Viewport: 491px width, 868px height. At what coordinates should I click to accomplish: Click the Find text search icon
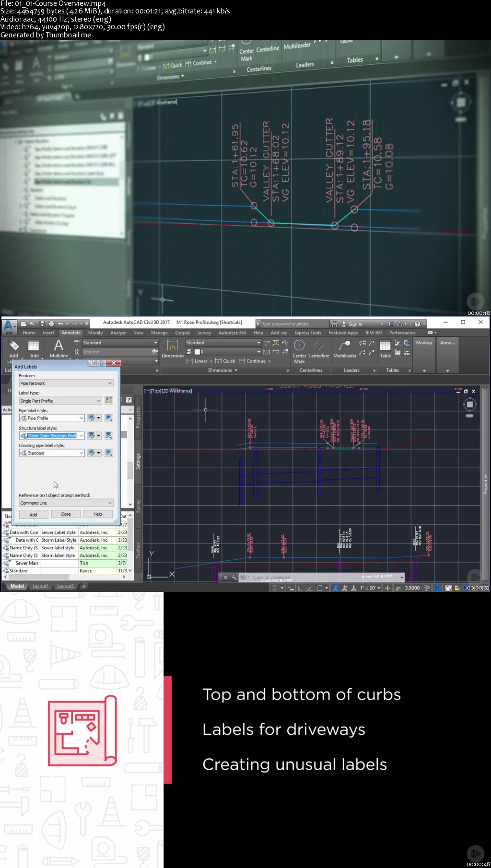(155, 352)
